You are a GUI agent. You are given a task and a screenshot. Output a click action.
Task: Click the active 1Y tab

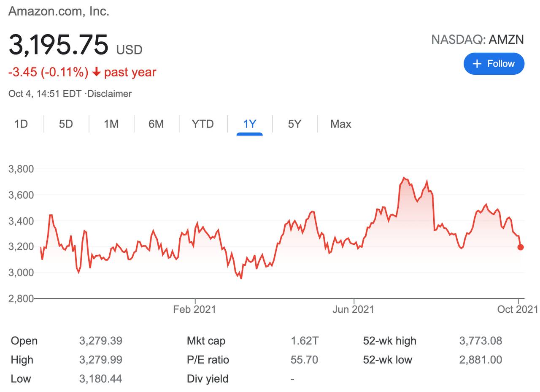tap(250, 124)
